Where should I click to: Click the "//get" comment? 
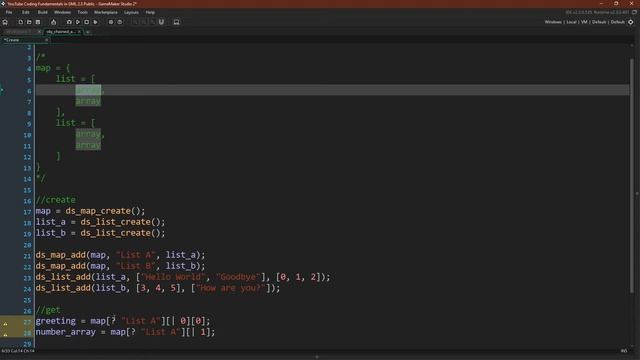[48, 310]
